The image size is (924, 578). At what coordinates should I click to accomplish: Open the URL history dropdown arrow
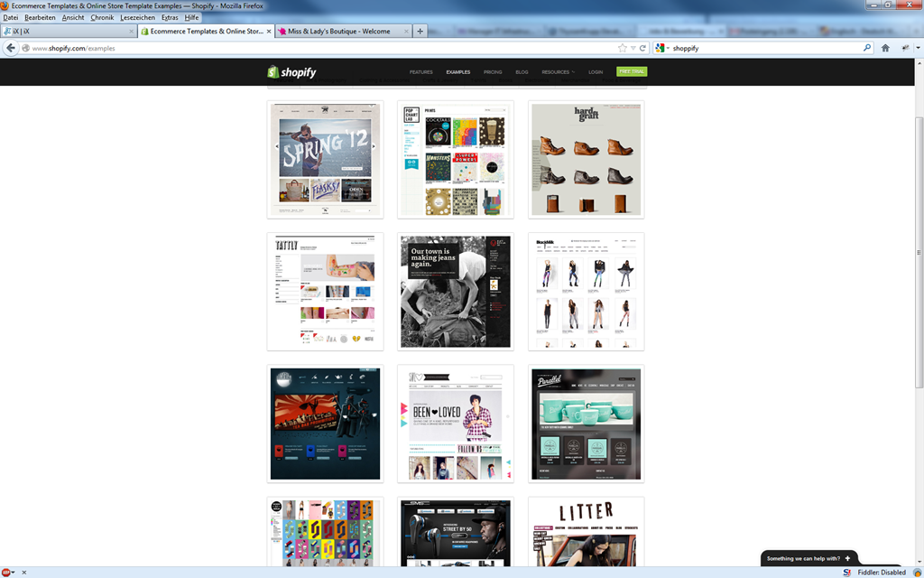point(633,49)
